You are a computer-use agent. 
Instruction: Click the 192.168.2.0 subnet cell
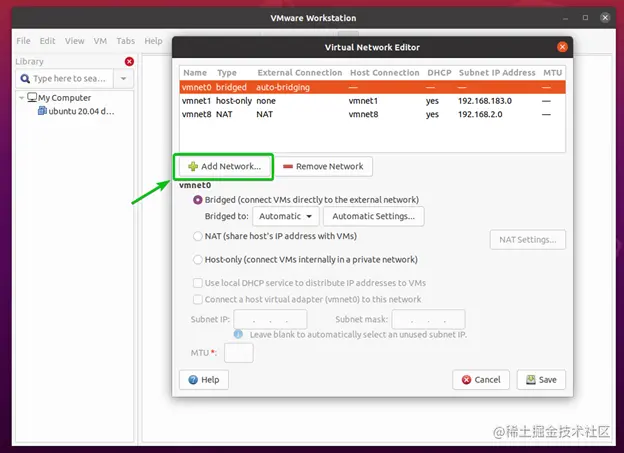pos(480,114)
